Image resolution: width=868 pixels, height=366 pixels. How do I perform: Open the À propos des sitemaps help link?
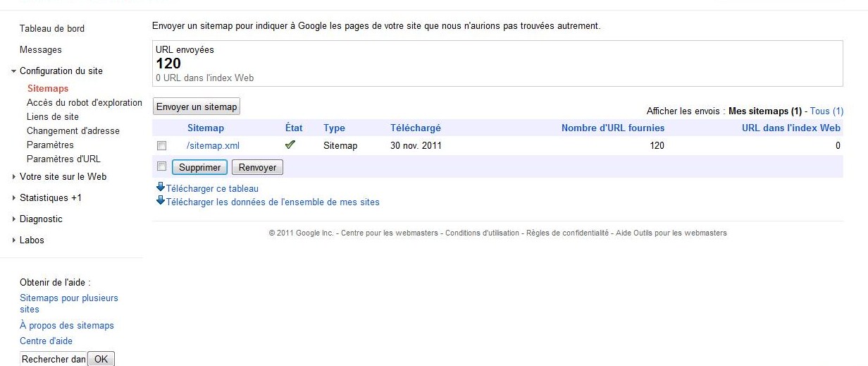coord(67,326)
